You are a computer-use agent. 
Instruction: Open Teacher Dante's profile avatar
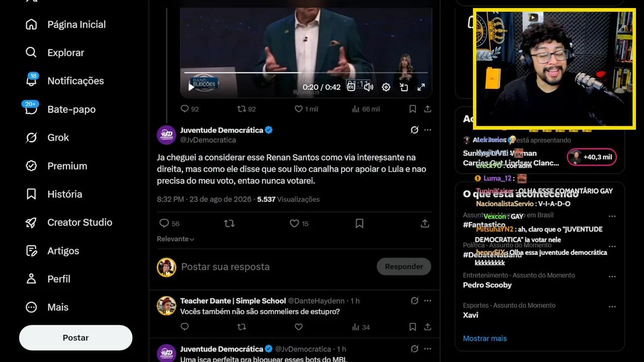[167, 306]
